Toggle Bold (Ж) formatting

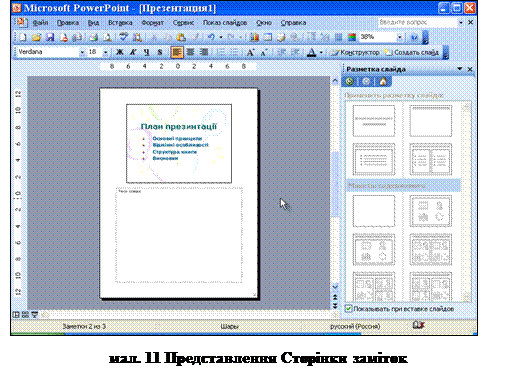coord(119,52)
